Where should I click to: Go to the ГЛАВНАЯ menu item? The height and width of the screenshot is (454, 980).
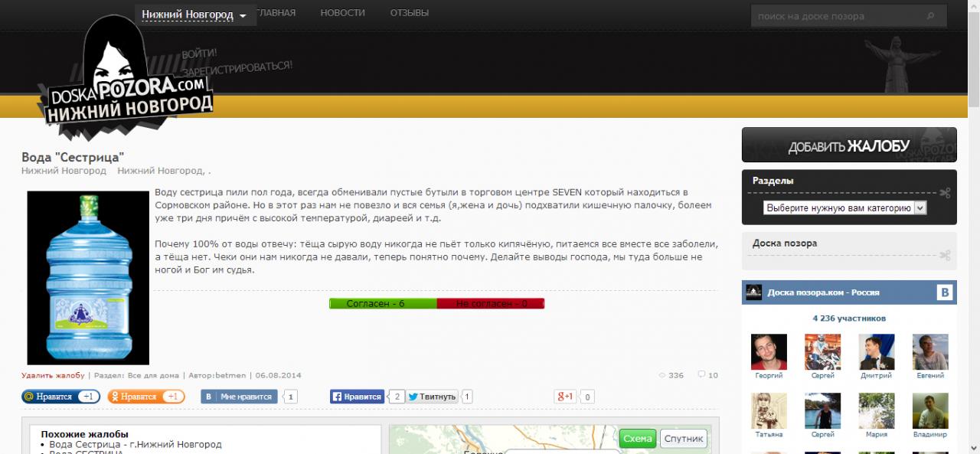(x=276, y=13)
